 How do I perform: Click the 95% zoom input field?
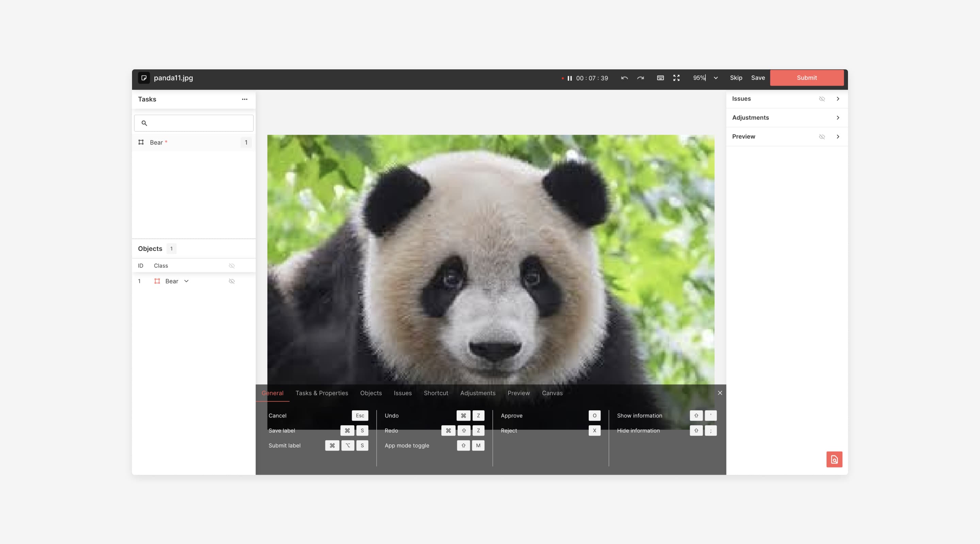(699, 78)
